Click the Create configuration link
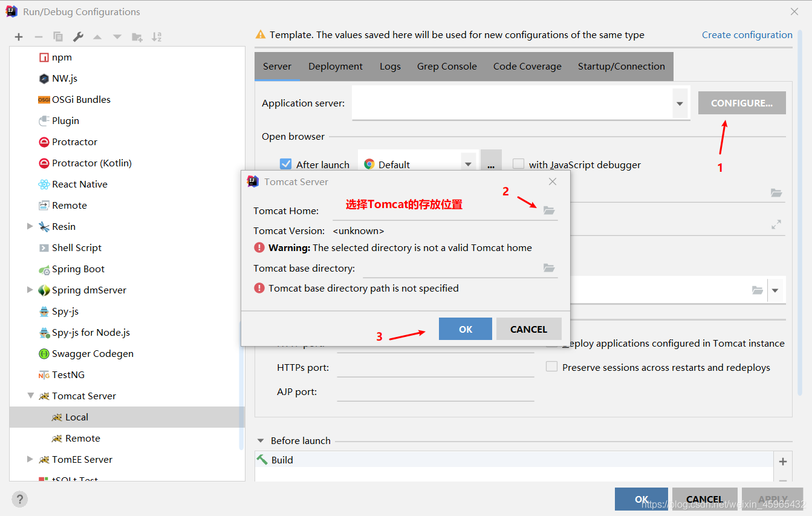Viewport: 812px width, 516px height. point(747,35)
